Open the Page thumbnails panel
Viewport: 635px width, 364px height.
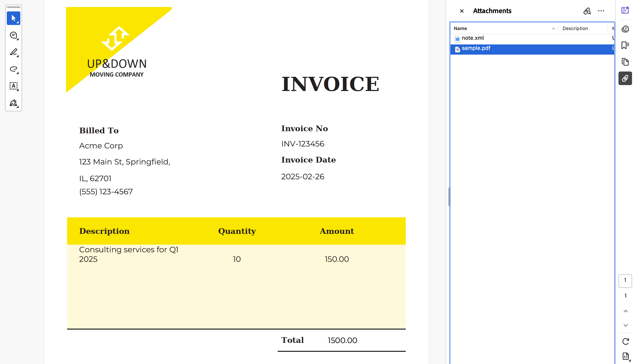[x=625, y=62]
